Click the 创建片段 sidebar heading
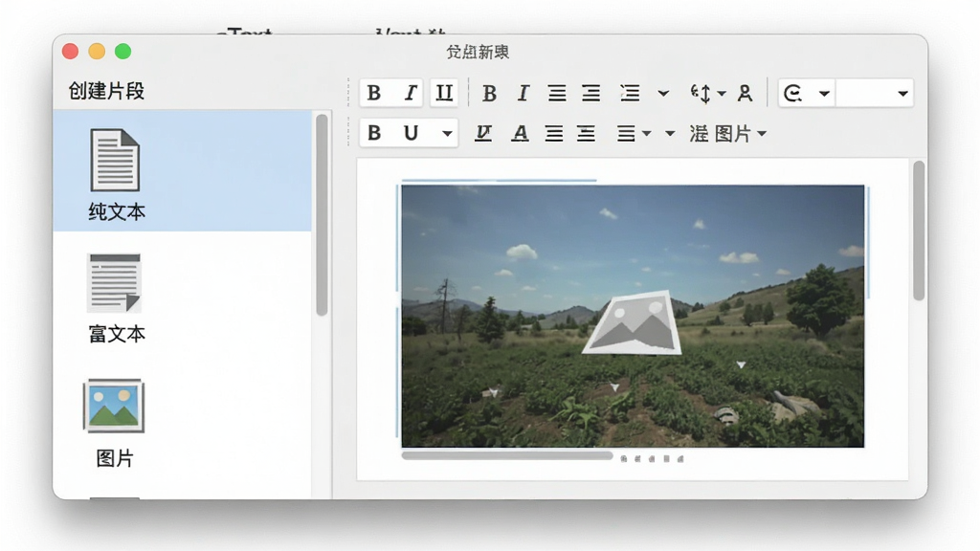Viewport: 980px width, 551px height. pos(106,91)
